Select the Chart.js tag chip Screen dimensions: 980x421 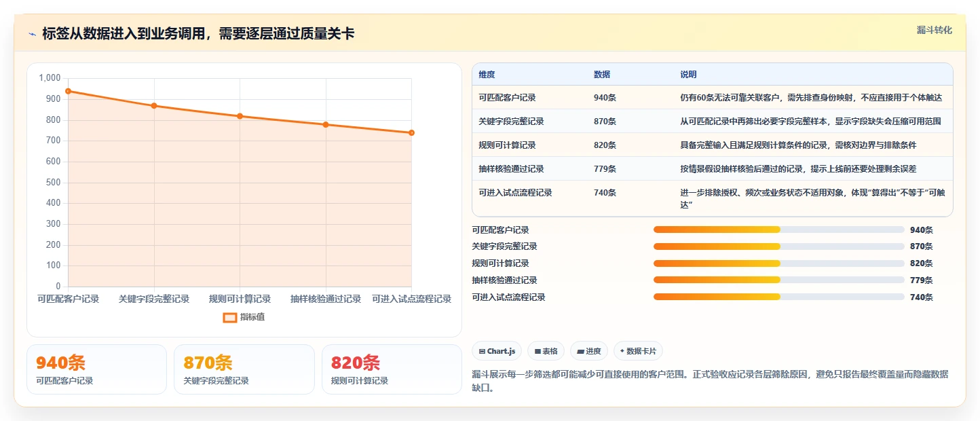pos(497,351)
